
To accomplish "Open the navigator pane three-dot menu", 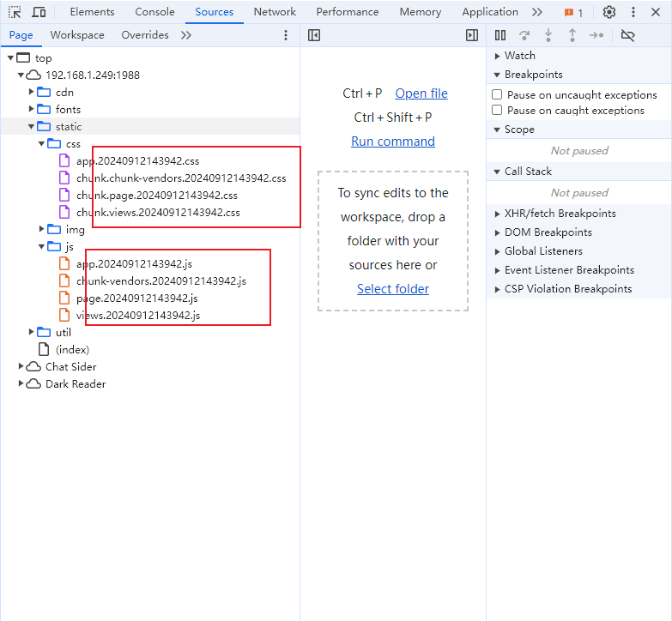I will point(286,35).
